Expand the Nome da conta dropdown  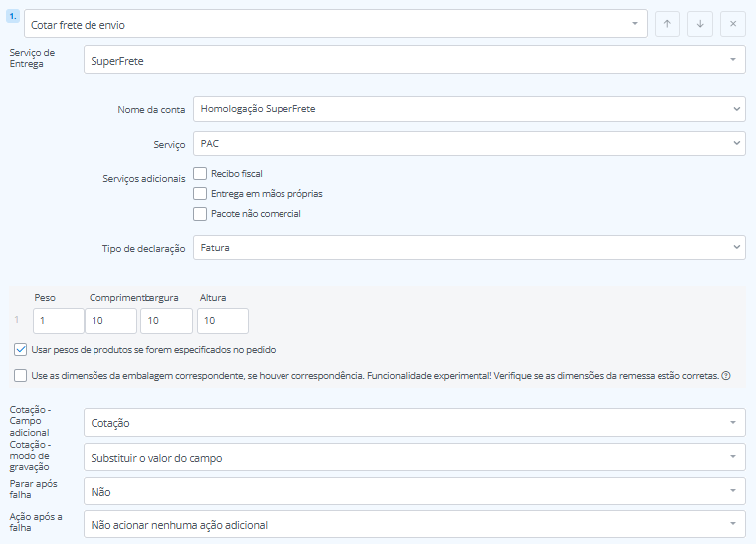coord(469,108)
